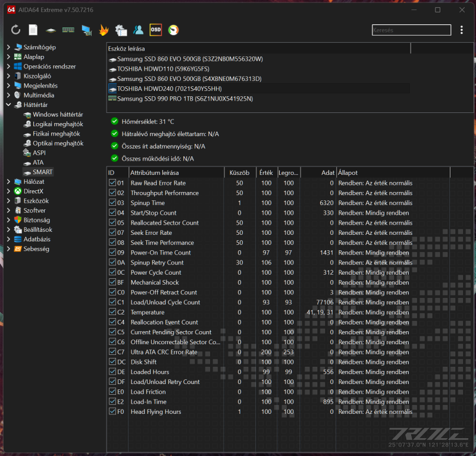The height and width of the screenshot is (456, 476).
Task: Open the Disk Benchmark toolbar icon
Action: (51, 30)
